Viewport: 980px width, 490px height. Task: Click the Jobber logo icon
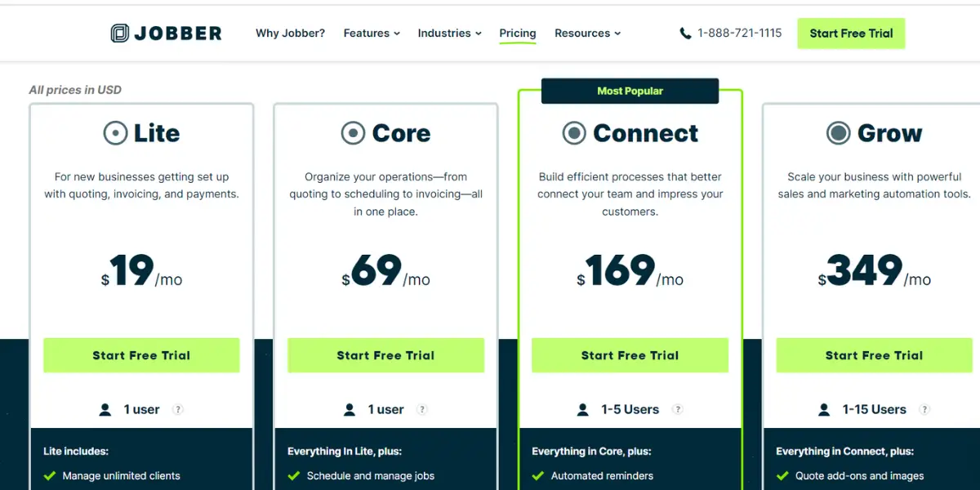[120, 33]
